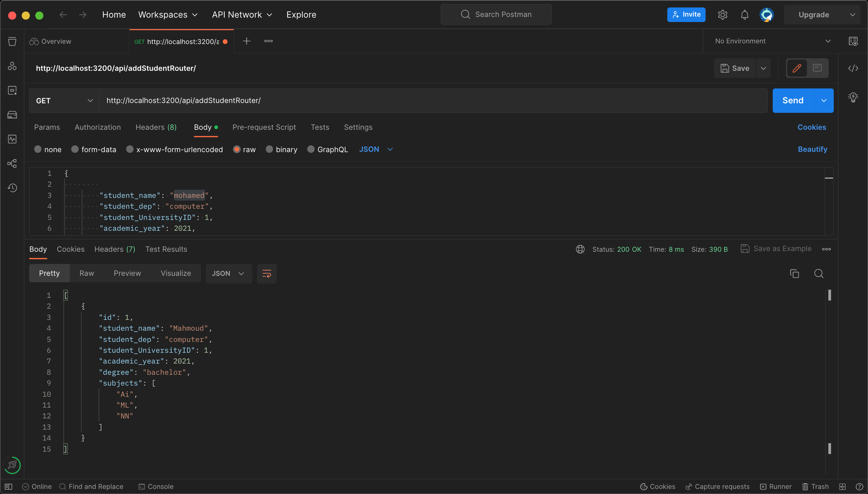Open the GET method dropdown
Screen dimensions: 868x494
click(x=64, y=101)
